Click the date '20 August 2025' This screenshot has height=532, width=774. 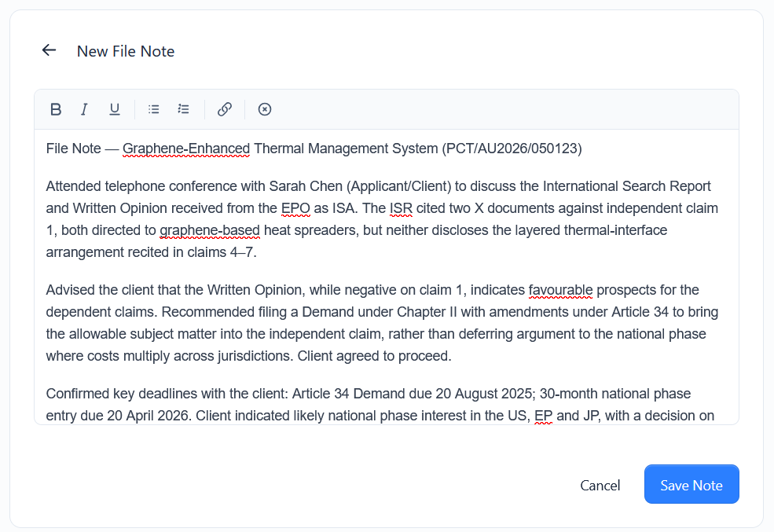click(x=484, y=394)
